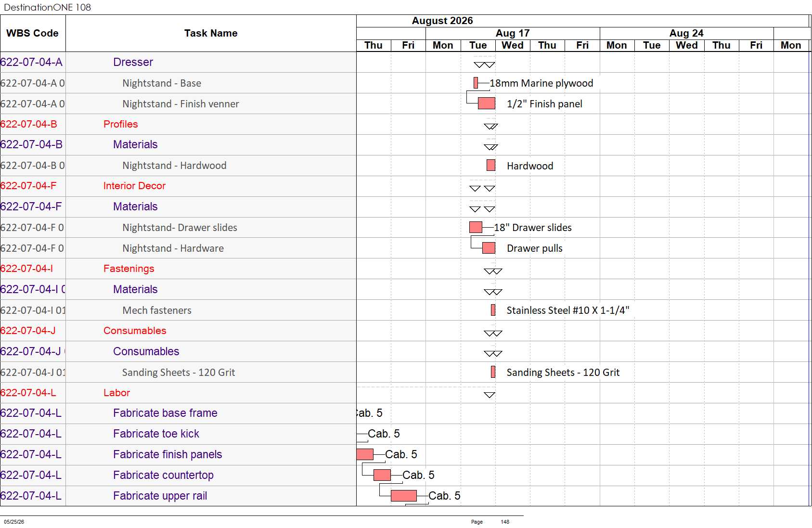Click the Dresser summary bar marker
Screen dimensions: 812x528
(x=484, y=64)
